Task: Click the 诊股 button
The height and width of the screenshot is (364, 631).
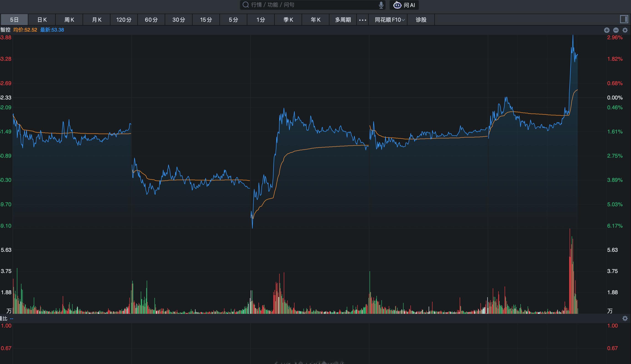Action: tap(421, 20)
